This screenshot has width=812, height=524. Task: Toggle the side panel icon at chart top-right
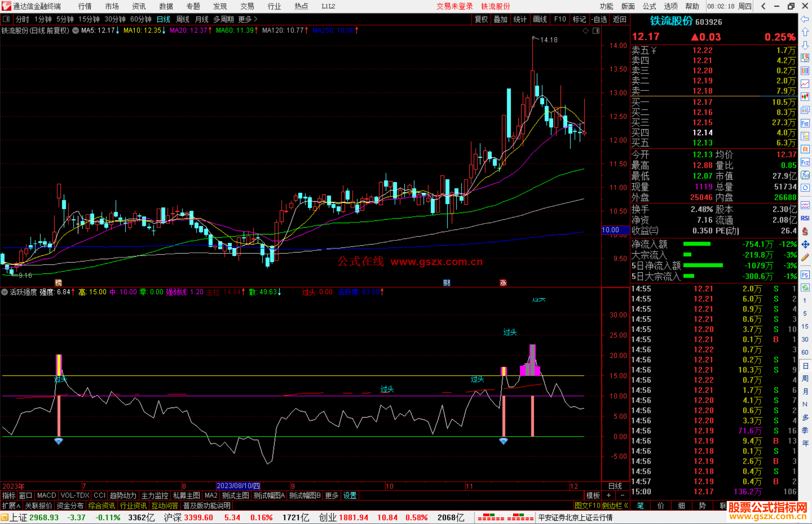click(596, 31)
